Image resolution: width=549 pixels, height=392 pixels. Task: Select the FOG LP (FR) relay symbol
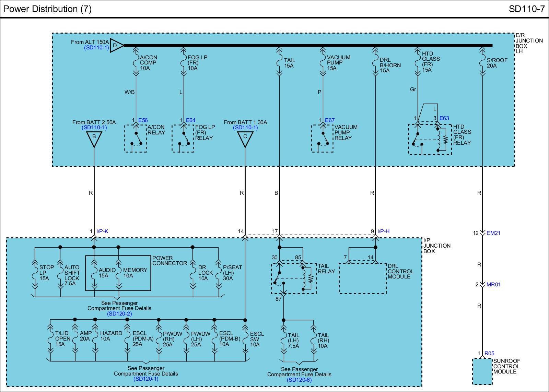pyautogui.click(x=183, y=139)
